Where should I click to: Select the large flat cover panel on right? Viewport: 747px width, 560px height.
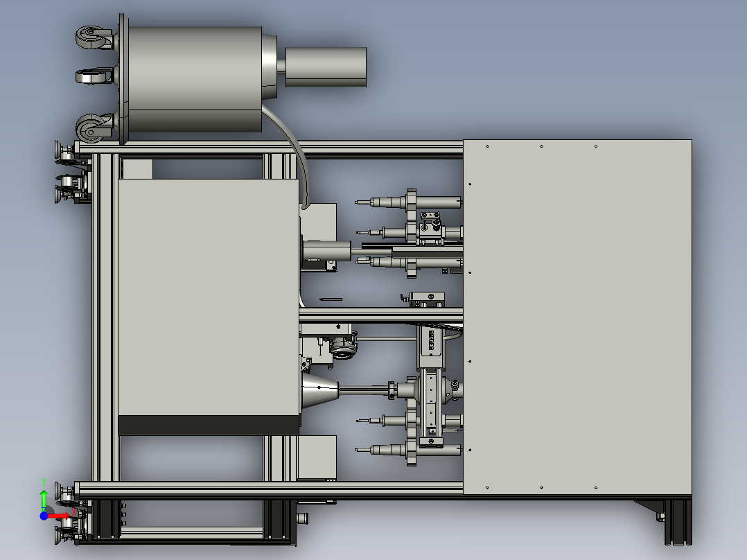click(x=577, y=317)
